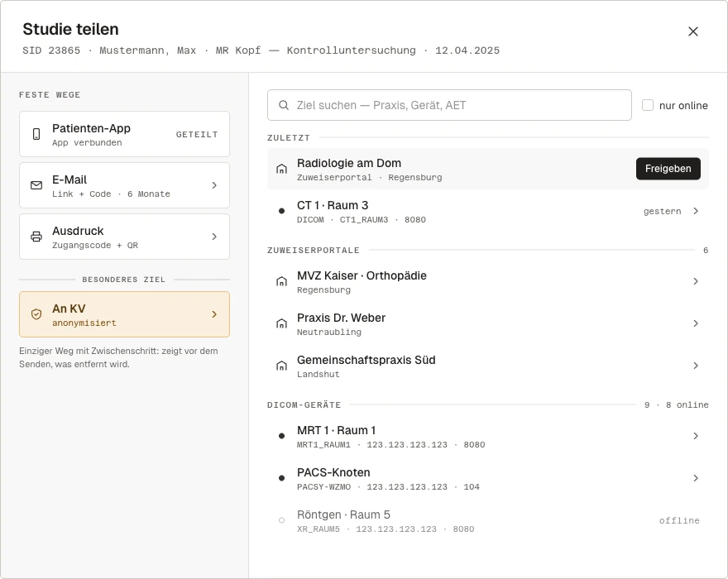
Task: Click the phone icon for Patienten-App
Action: click(x=36, y=134)
